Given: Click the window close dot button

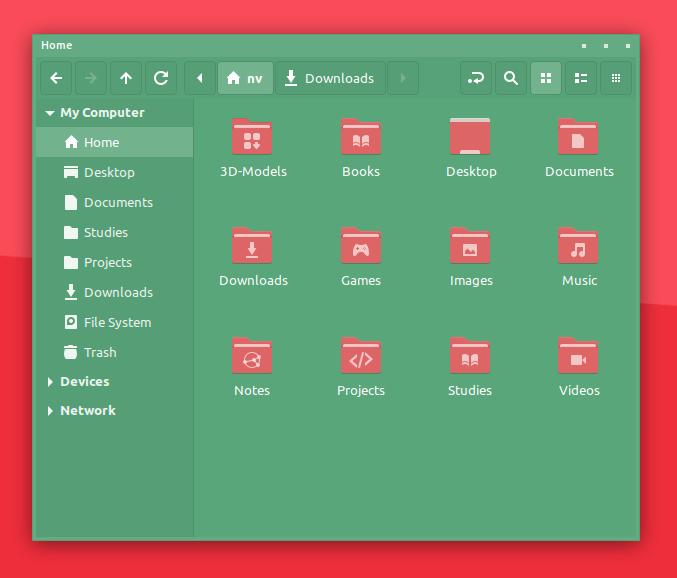Looking at the screenshot, I should (628, 46).
